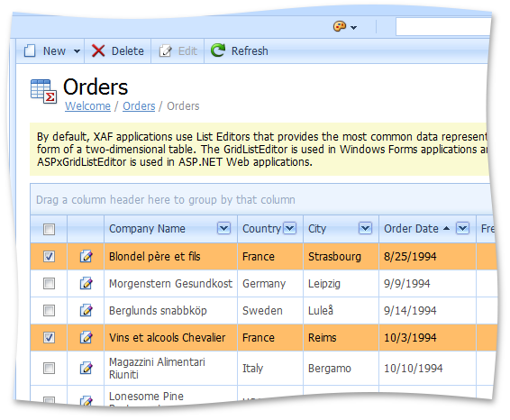The height and width of the screenshot is (420, 510).
Task: Edit the Blondel père et fils order
Action: (x=87, y=256)
